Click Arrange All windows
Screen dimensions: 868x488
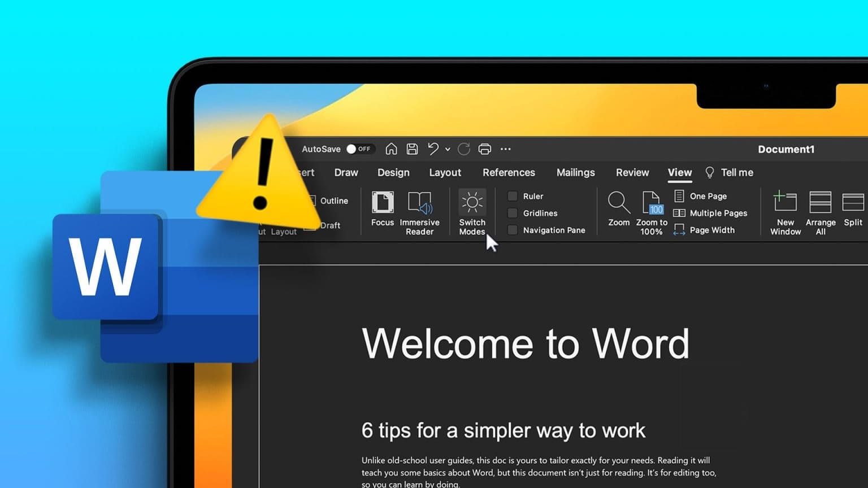click(821, 213)
